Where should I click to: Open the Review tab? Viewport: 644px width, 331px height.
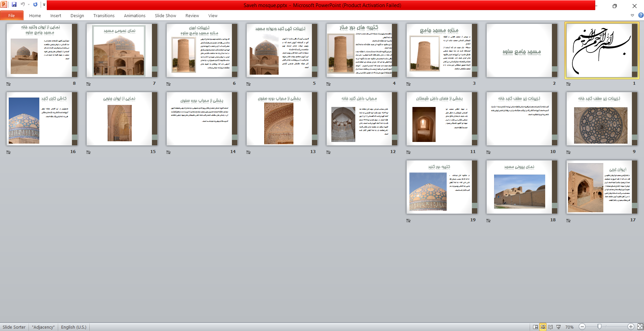tap(192, 15)
